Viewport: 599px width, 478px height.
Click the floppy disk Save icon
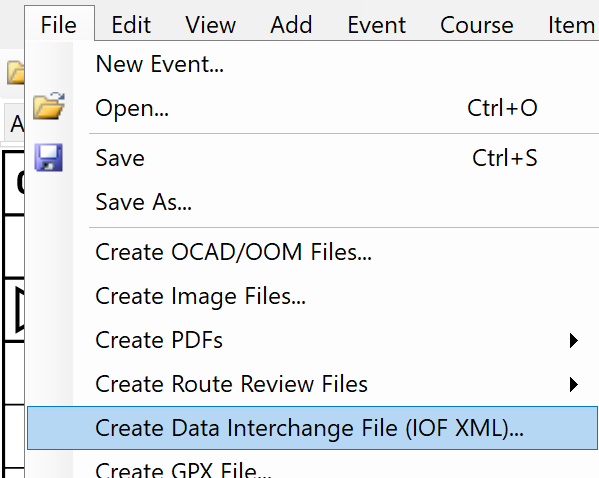point(49,157)
